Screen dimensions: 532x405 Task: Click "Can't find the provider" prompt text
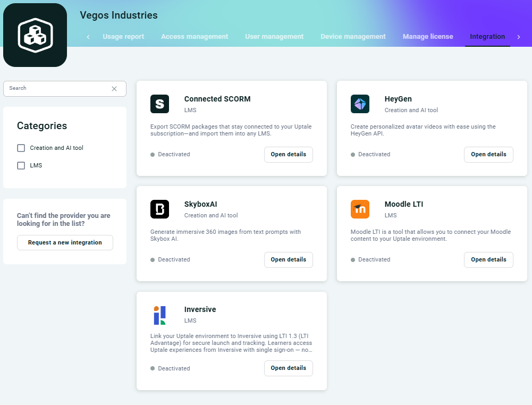(x=63, y=220)
